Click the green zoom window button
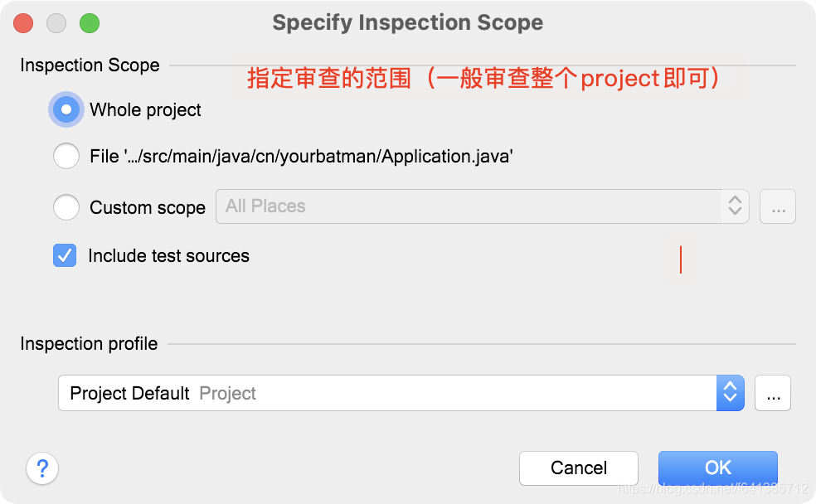The height and width of the screenshot is (504, 816). point(89,23)
